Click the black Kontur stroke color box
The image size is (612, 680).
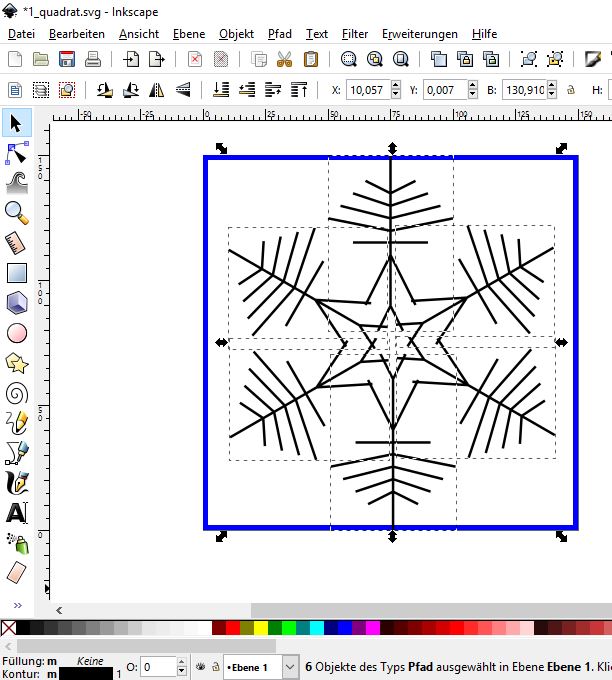(85, 674)
